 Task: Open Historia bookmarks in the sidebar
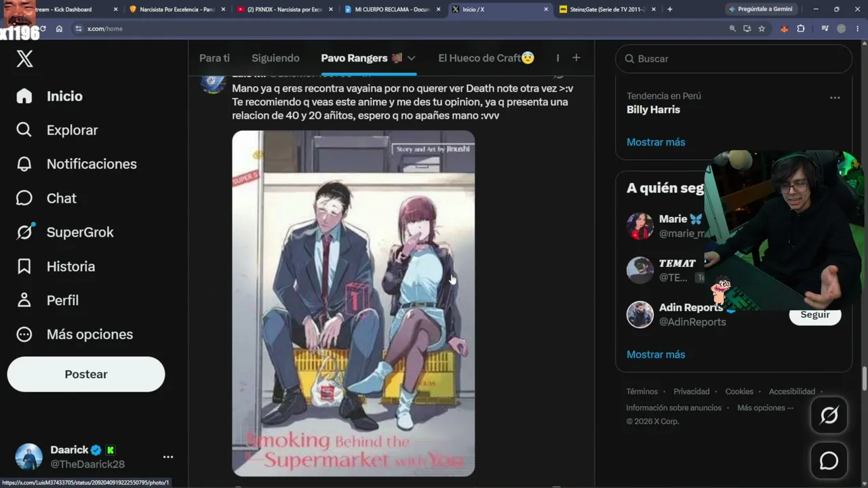[56, 266]
